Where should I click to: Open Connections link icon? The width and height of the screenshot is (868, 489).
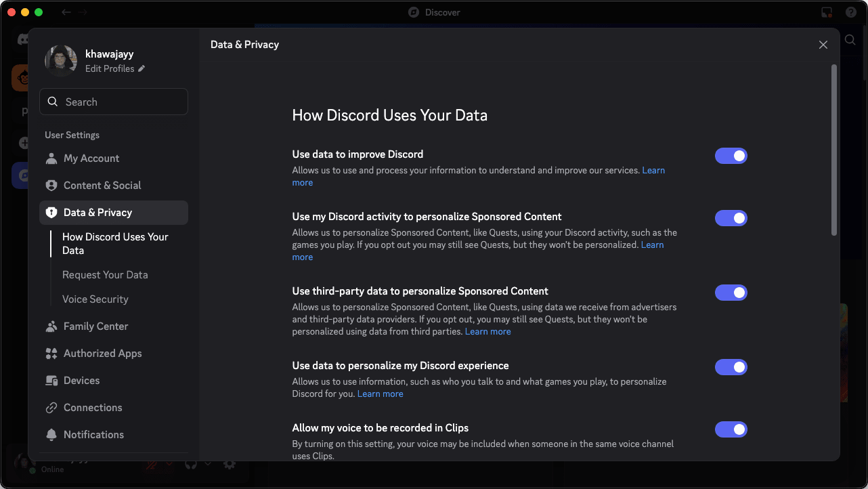51,408
